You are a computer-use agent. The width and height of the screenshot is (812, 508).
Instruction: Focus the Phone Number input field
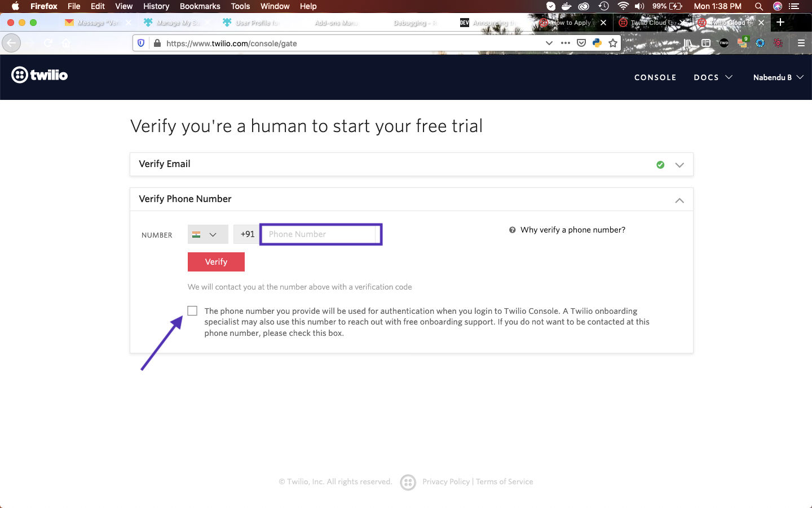click(x=321, y=234)
